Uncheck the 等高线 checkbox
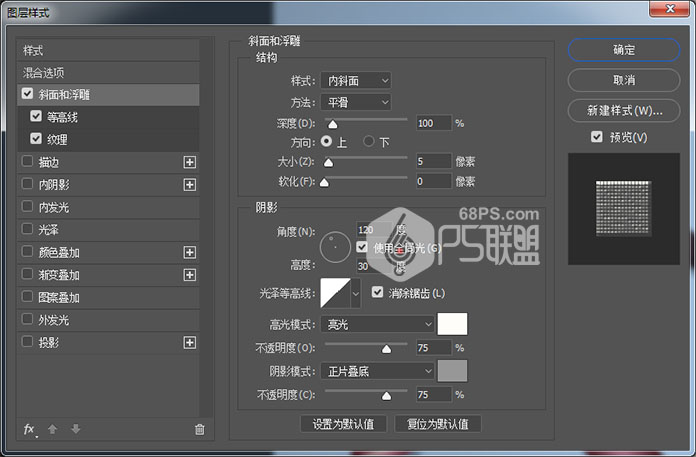 point(36,116)
